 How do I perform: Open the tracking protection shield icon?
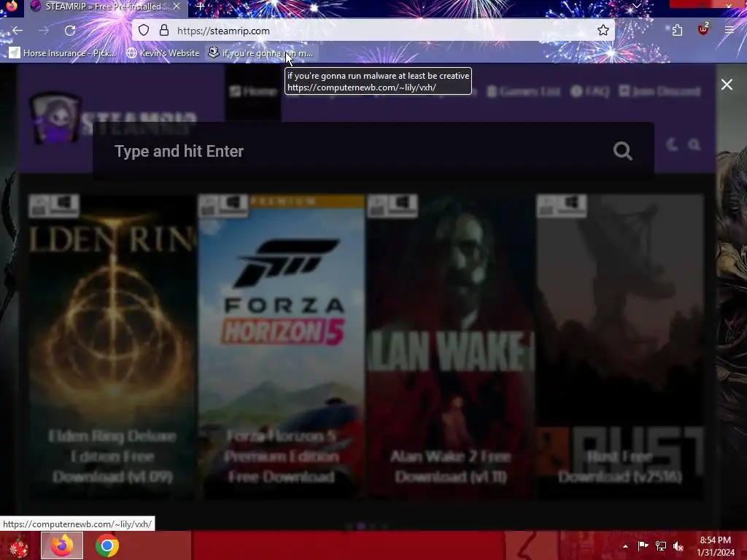144,31
